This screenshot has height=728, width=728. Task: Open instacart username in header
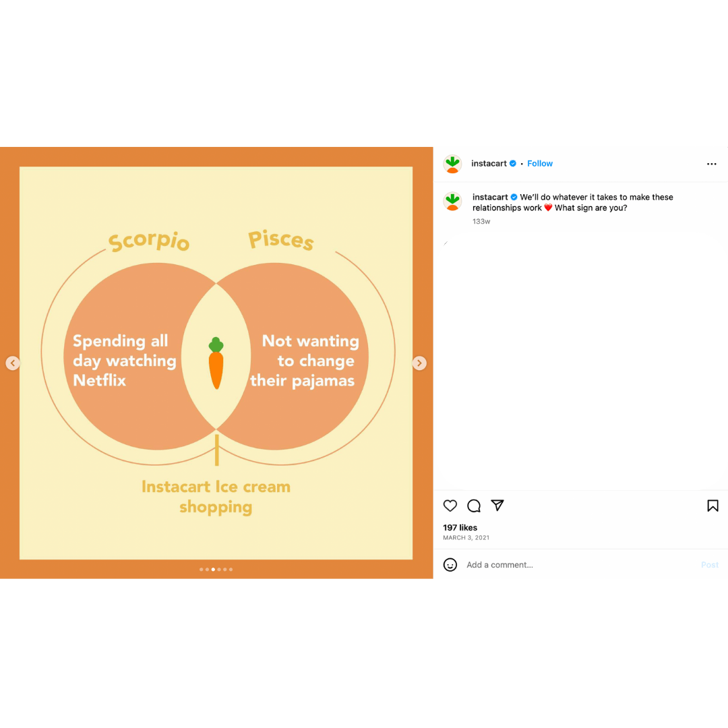[489, 163]
